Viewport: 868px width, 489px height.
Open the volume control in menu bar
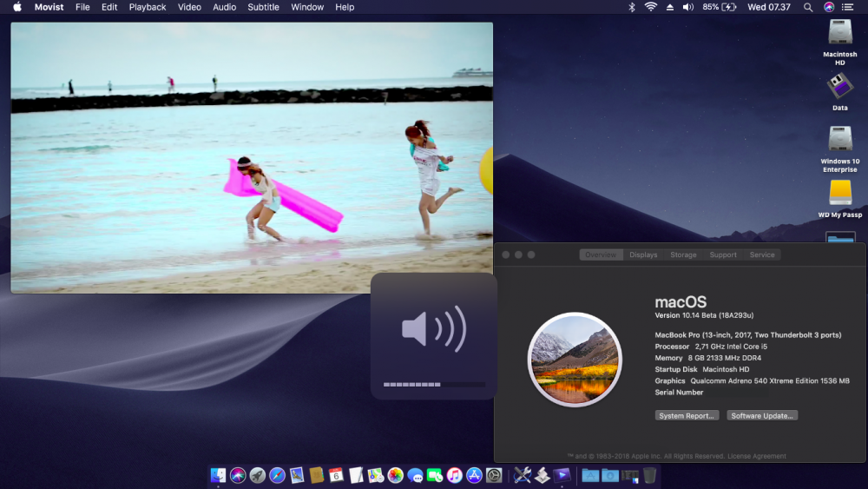[x=688, y=7]
